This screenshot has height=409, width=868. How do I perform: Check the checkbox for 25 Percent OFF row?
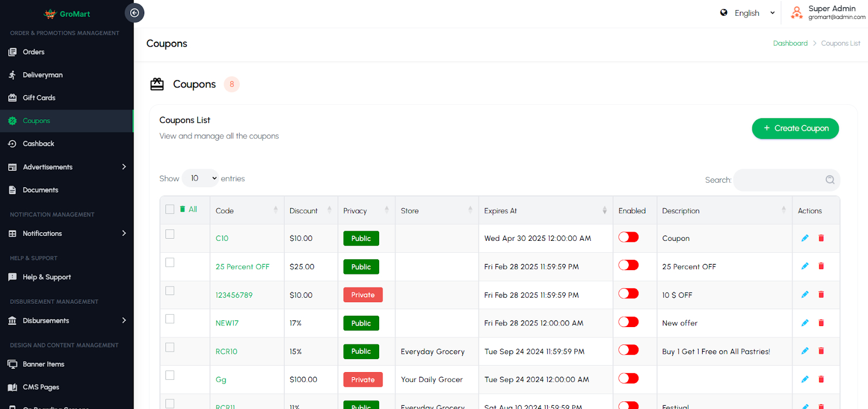pyautogui.click(x=170, y=263)
